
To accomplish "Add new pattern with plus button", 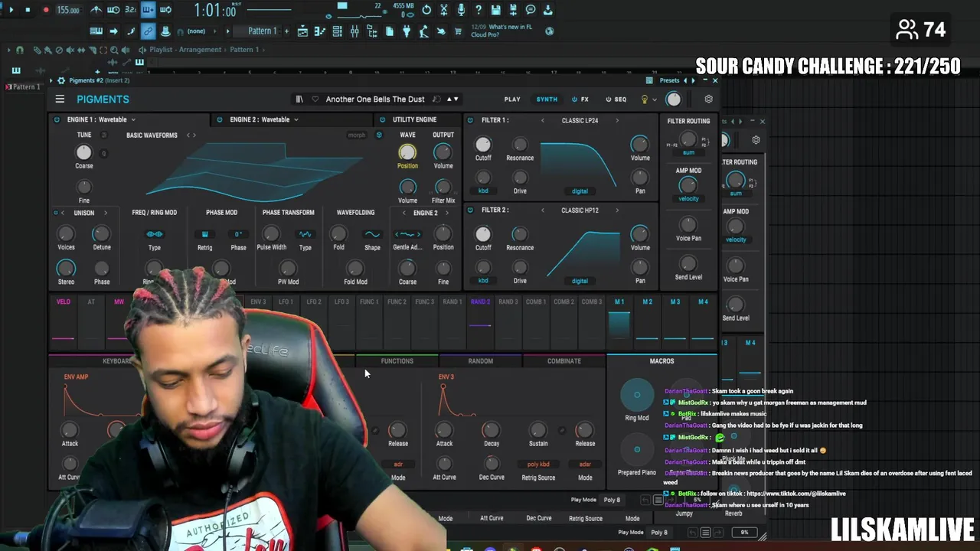I will [286, 31].
